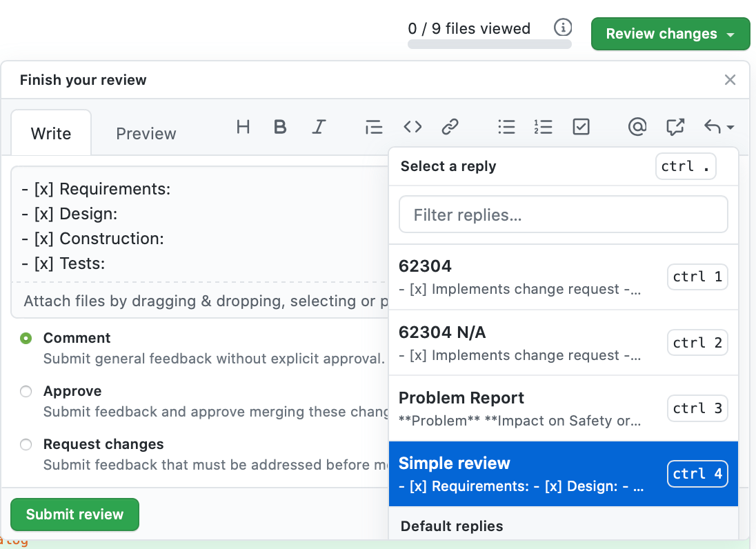The height and width of the screenshot is (549, 756).
Task: Add a link to the comment
Action: click(x=450, y=127)
